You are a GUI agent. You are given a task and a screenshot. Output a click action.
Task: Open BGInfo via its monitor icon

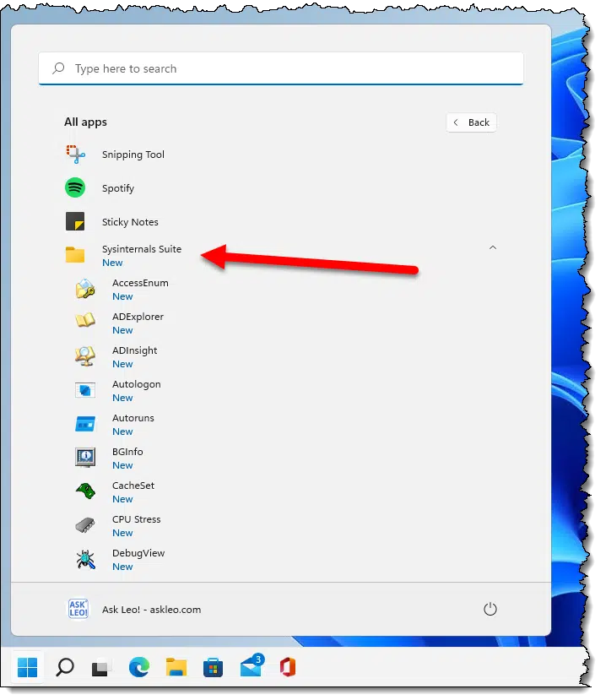coord(85,458)
